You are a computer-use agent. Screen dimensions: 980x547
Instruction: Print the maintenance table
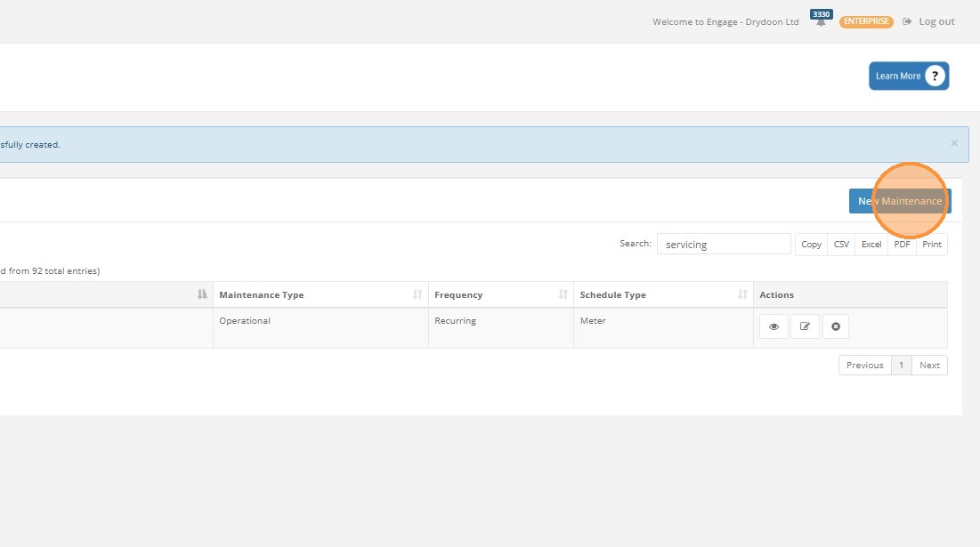point(932,245)
